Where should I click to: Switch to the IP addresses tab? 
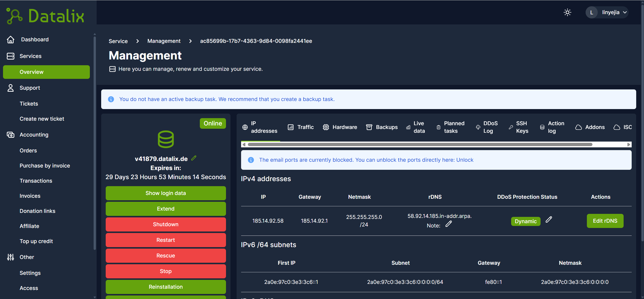[260, 127]
